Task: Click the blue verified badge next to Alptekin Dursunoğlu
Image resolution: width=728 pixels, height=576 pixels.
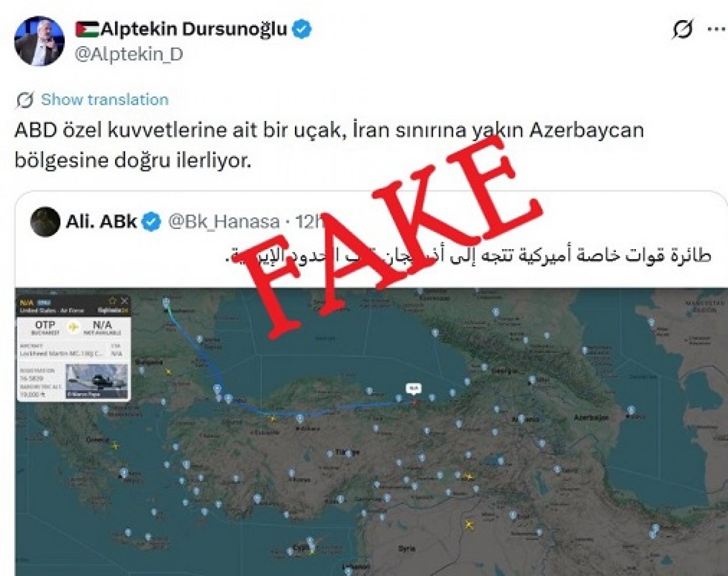Action: click(x=302, y=29)
